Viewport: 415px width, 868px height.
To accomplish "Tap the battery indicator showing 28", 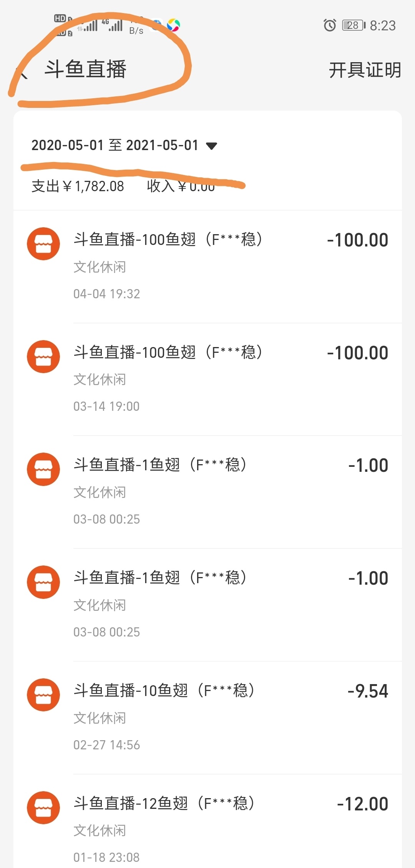I will 354,25.
